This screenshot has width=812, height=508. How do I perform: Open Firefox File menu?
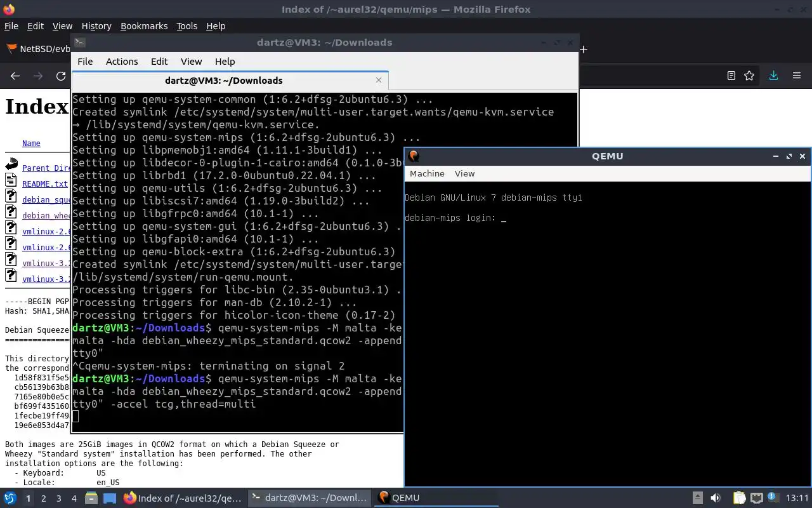pyautogui.click(x=11, y=26)
